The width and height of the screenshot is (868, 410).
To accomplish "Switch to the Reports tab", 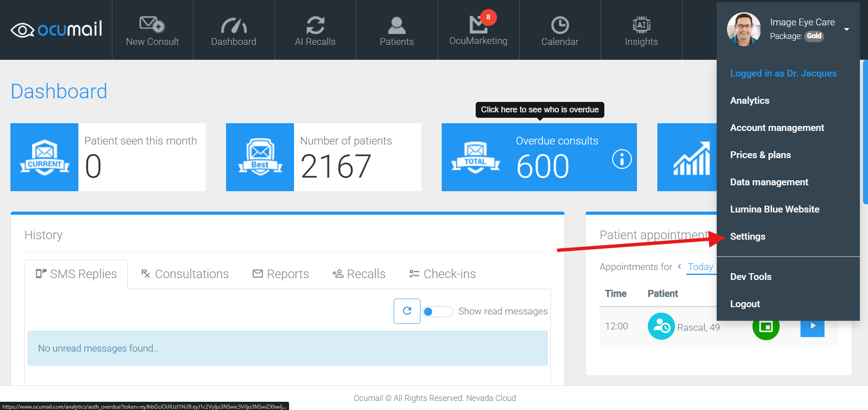I will point(280,274).
